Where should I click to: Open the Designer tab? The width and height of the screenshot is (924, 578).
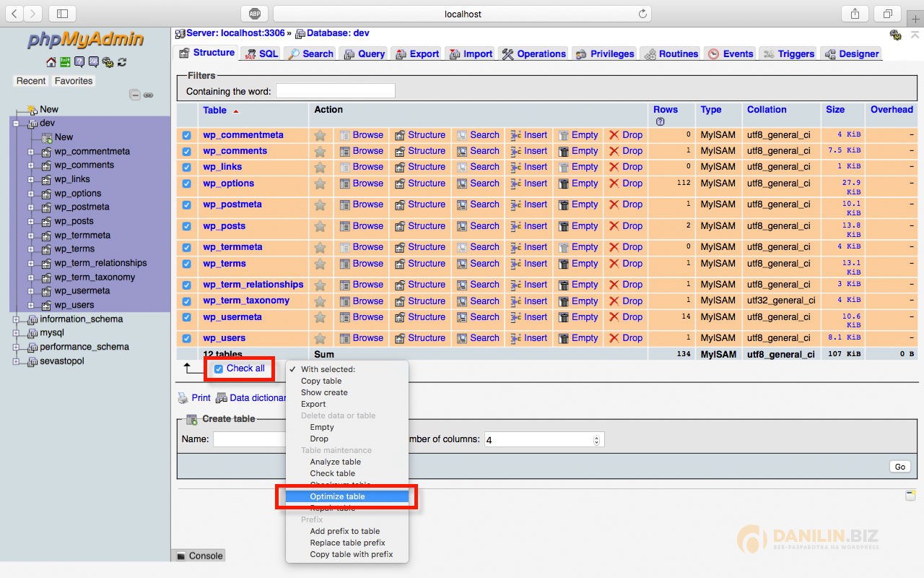[852, 54]
